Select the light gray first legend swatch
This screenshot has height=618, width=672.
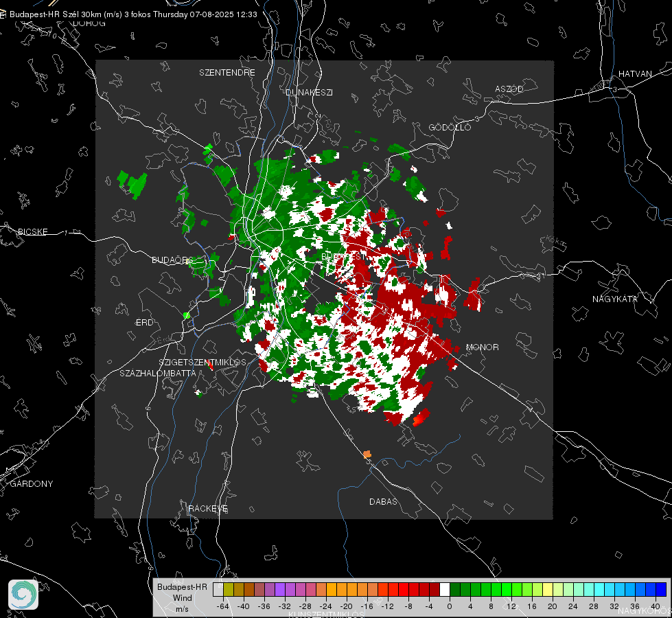point(218,589)
